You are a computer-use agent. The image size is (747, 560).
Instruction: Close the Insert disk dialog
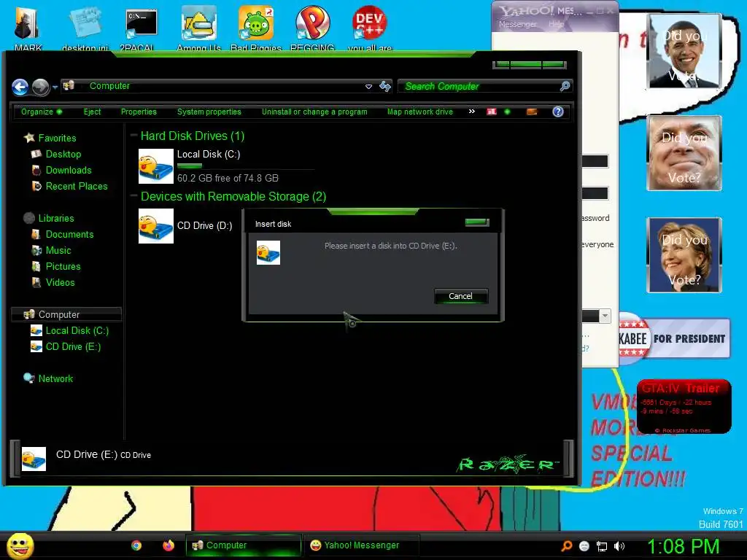pyautogui.click(x=477, y=222)
